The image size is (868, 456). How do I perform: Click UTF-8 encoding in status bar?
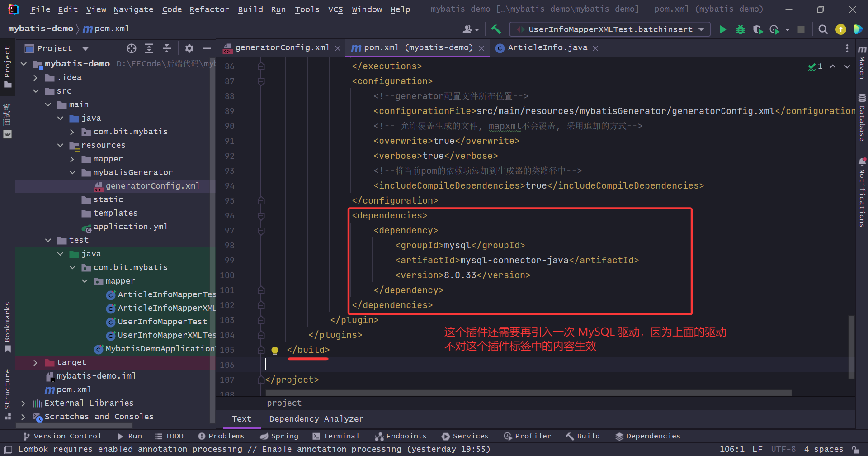coord(783,450)
